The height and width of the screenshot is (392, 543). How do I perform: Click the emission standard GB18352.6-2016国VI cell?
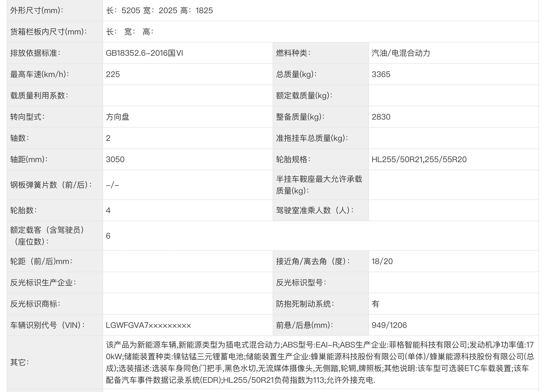point(144,53)
